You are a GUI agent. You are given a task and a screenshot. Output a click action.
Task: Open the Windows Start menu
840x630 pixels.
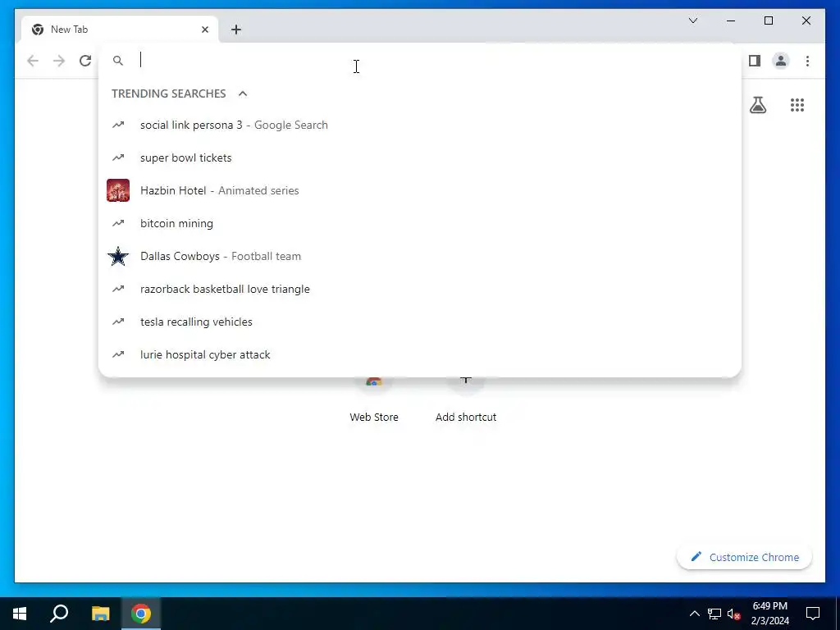tap(20, 614)
